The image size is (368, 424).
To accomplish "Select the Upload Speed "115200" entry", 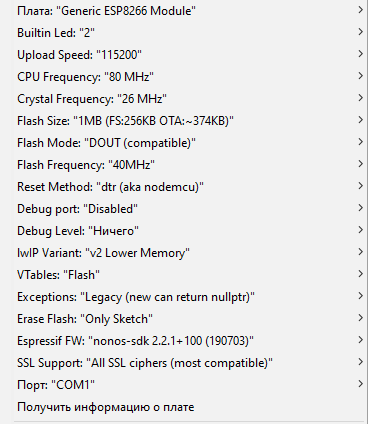I will tap(190, 55).
